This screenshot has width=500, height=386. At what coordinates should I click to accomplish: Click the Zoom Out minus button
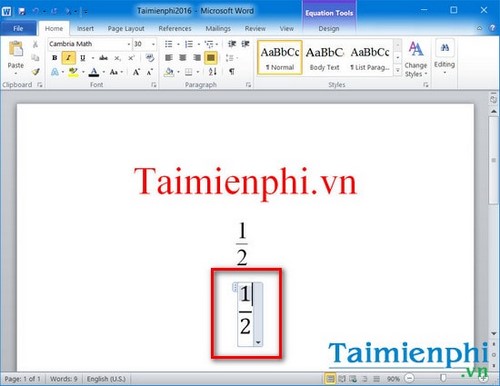click(410, 378)
